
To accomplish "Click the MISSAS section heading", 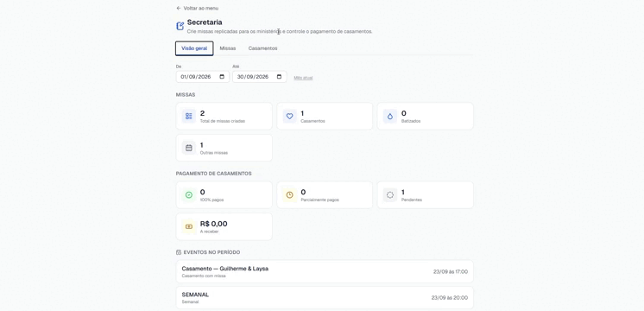I will click(186, 94).
